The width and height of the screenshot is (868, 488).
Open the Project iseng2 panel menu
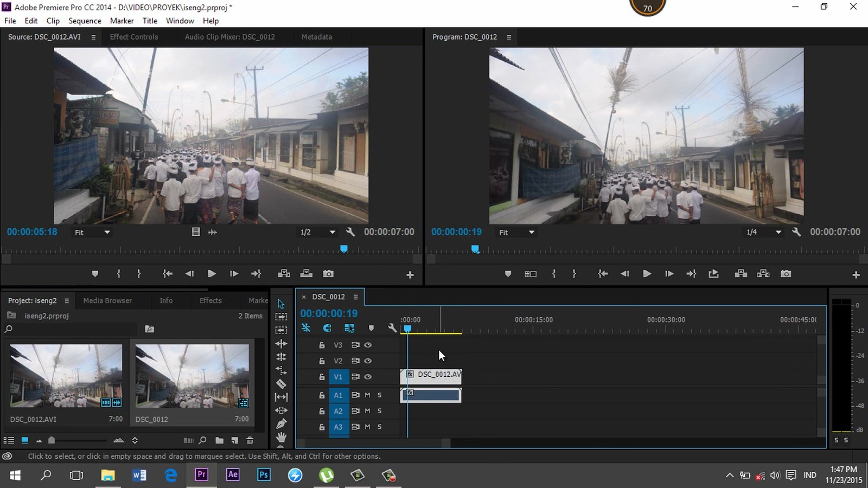(67, 300)
